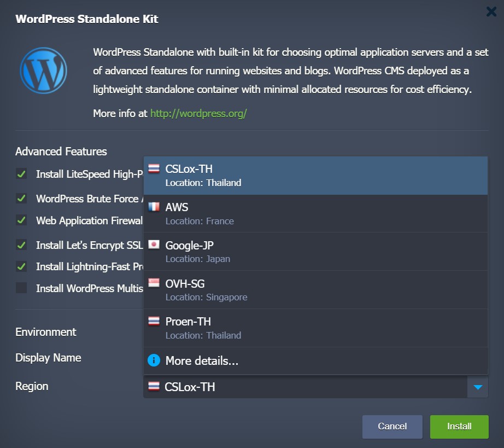This screenshot has height=448, width=504.
Task: Enable Install WordPress Multisite checkbox
Action: pos(21,288)
